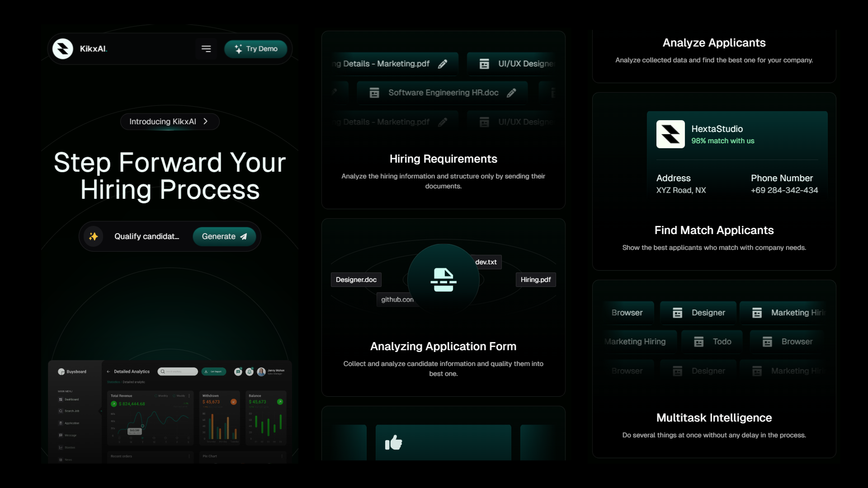Screen dimensions: 868x488
Task: Click the Hiring Requirements heading
Action: click(x=443, y=159)
